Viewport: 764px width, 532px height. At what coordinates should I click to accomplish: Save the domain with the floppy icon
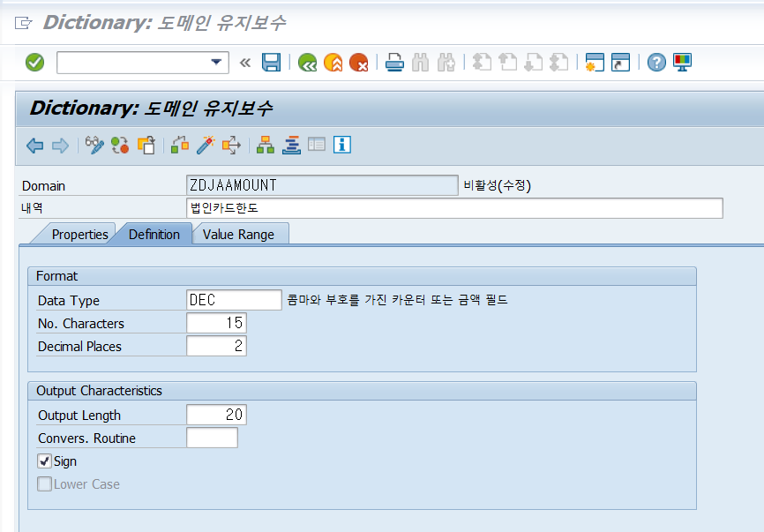[271, 63]
